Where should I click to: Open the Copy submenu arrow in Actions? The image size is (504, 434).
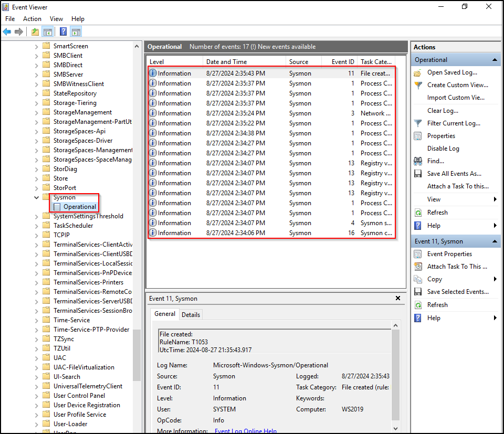495,279
